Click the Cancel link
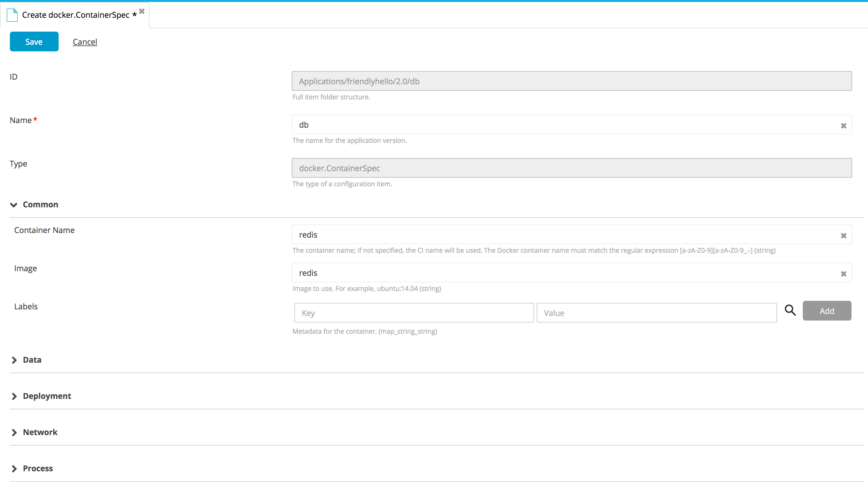868x495 pixels. 85,42
